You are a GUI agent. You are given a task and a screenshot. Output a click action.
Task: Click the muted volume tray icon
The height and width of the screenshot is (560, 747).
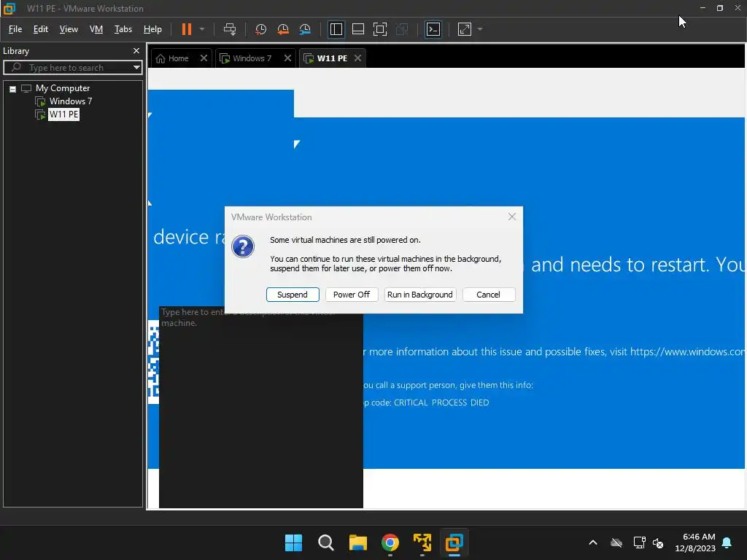(658, 542)
